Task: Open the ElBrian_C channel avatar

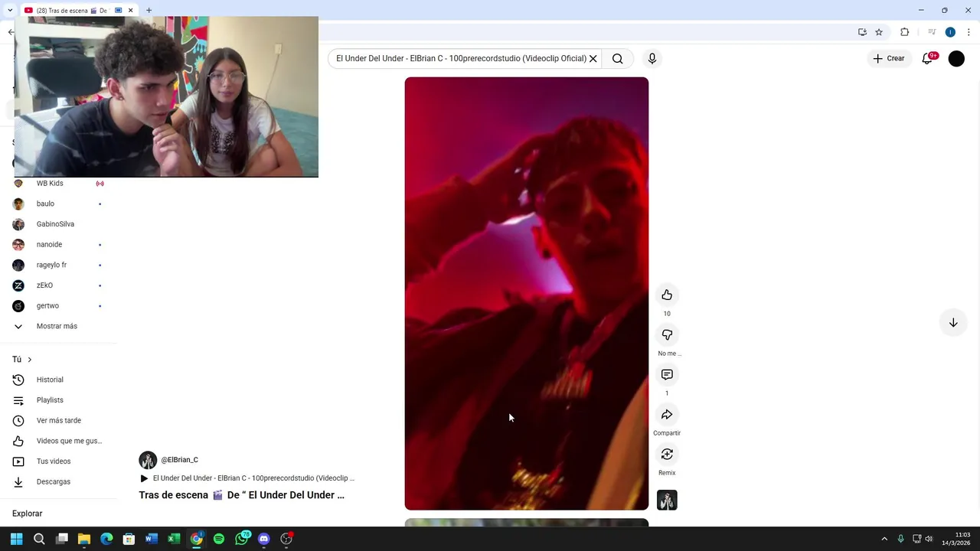Action: pos(148,460)
